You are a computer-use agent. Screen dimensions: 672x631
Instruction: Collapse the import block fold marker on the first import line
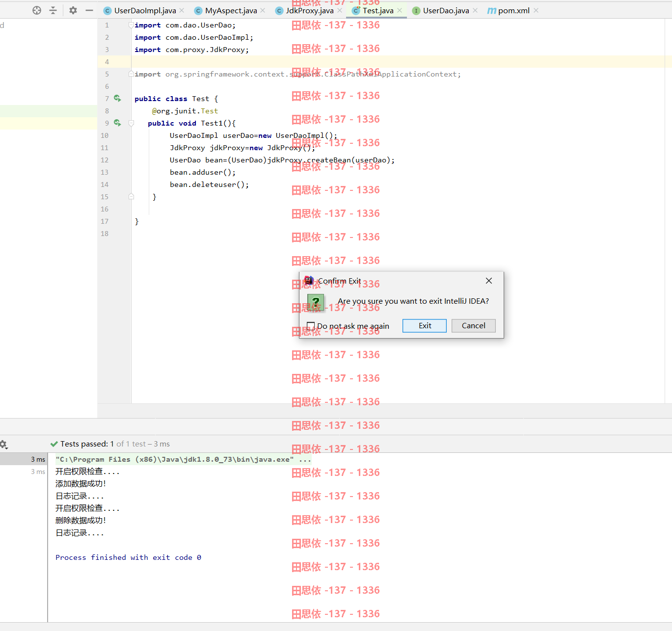click(x=131, y=25)
